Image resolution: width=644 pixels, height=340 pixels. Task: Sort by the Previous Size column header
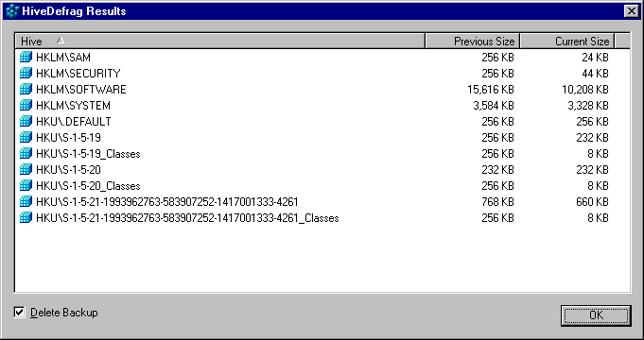pos(473,41)
